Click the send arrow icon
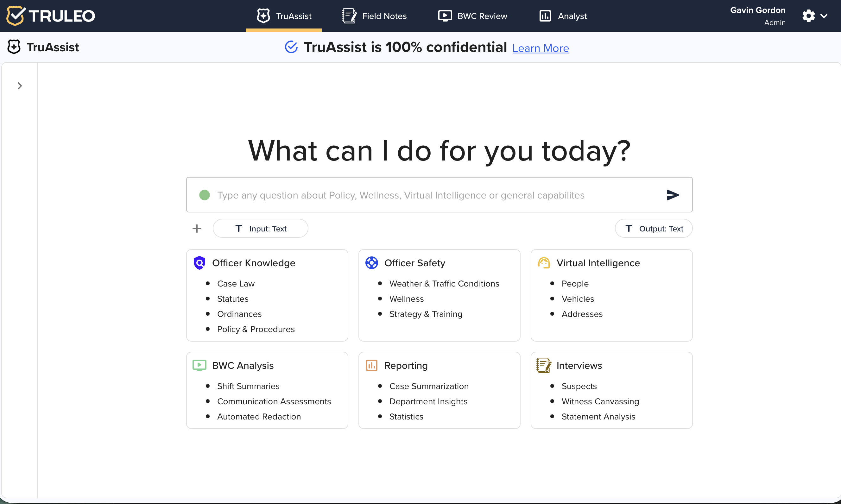 673,195
